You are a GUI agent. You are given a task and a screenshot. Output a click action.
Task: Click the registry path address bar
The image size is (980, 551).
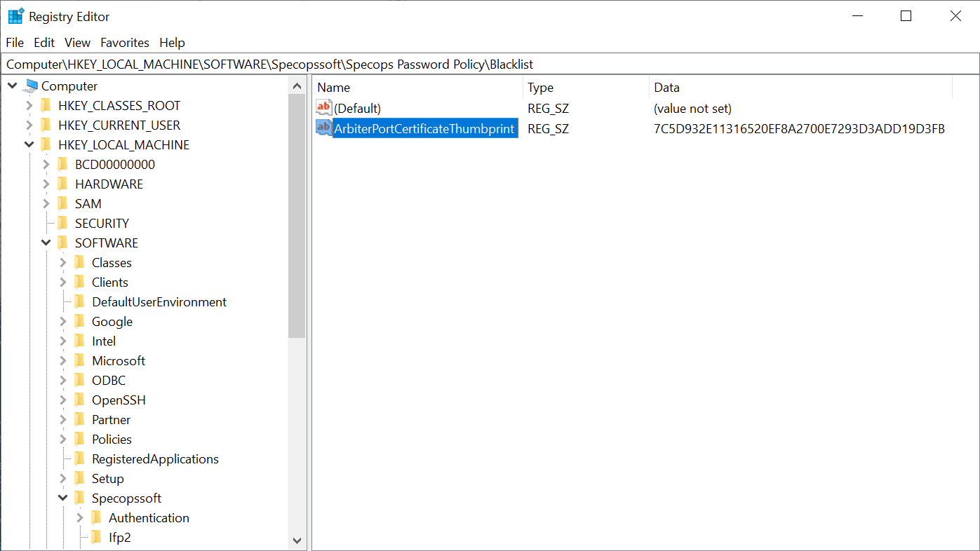[x=490, y=64]
